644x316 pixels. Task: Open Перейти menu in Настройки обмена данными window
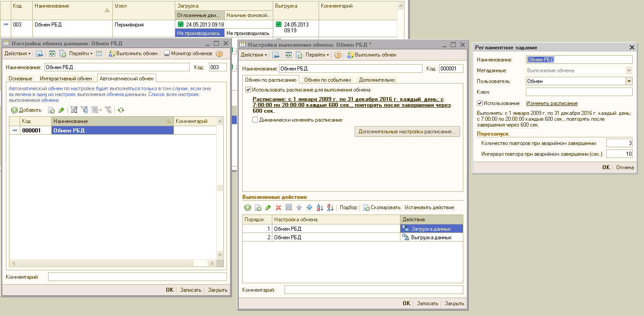click(x=81, y=53)
